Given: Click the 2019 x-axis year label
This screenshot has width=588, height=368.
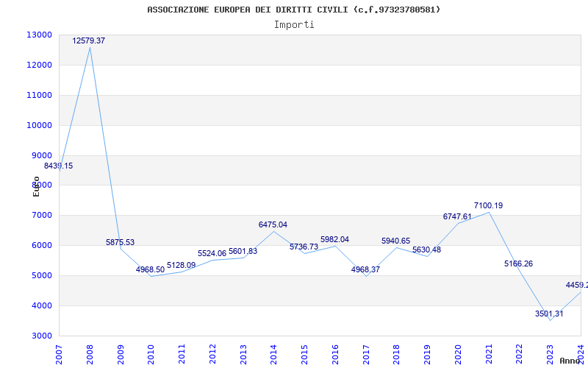Looking at the screenshot, I should coord(428,355).
